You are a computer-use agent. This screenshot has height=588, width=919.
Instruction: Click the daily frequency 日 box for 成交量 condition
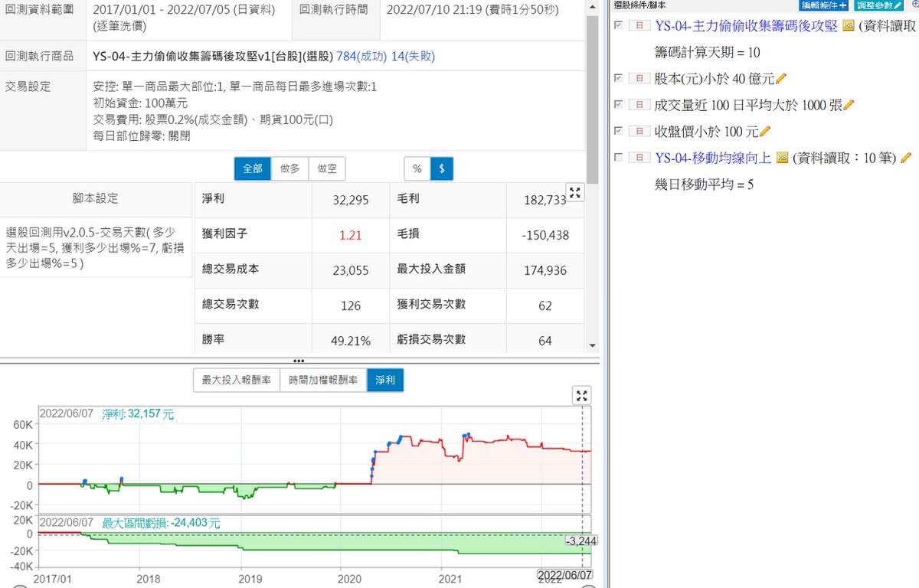coord(639,105)
